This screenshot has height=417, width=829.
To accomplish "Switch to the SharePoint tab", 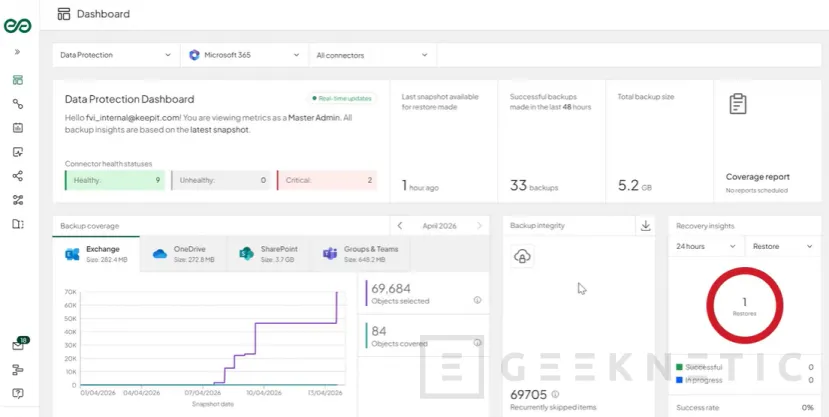I will [x=270, y=254].
